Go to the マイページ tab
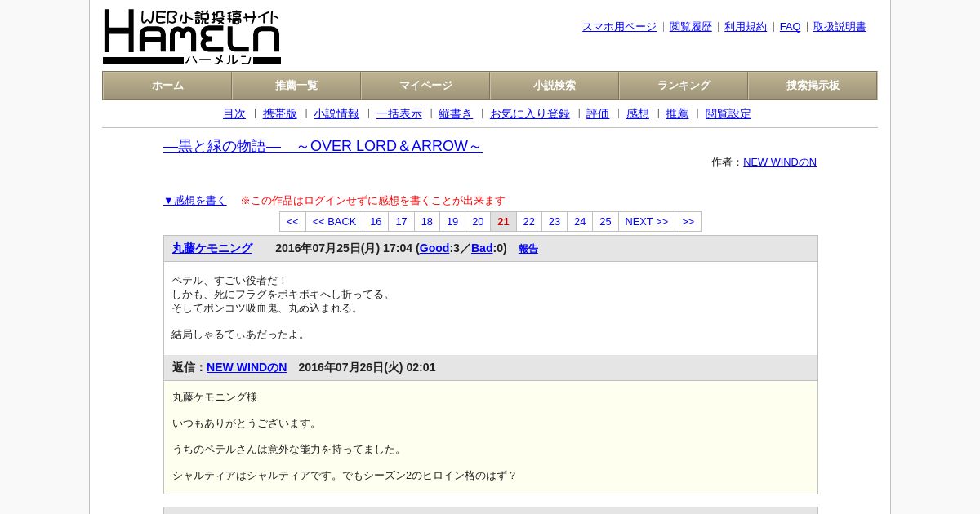This screenshot has width=980, height=514. pos(425,86)
